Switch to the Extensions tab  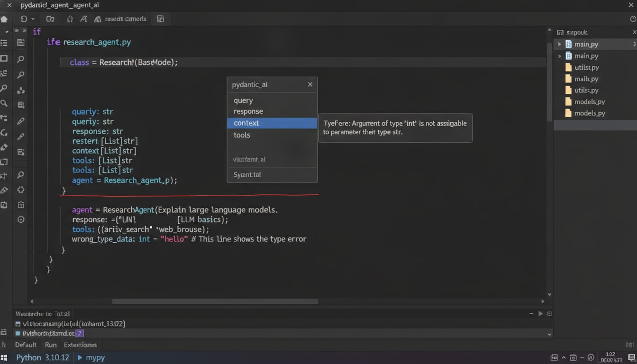(x=80, y=345)
